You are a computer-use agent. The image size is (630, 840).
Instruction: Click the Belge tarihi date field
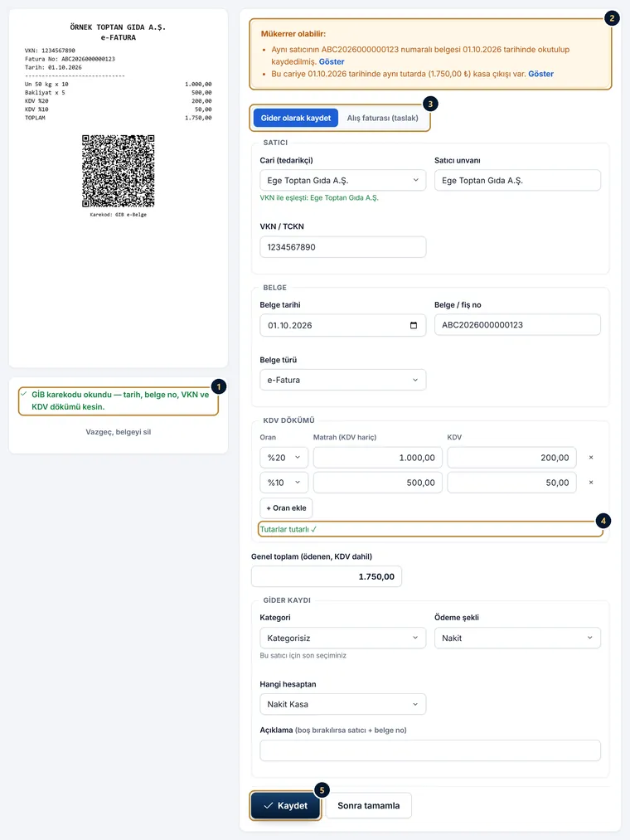pos(343,325)
